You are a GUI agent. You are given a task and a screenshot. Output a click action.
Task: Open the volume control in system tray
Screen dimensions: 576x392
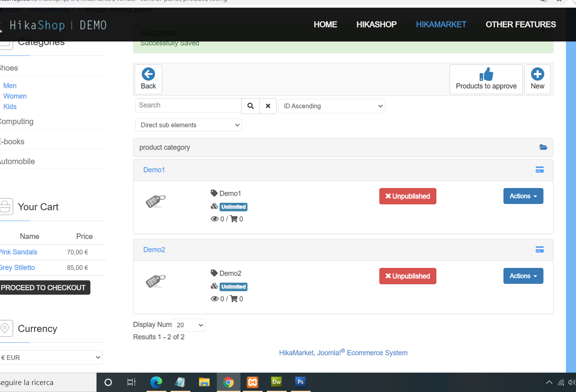572,382
